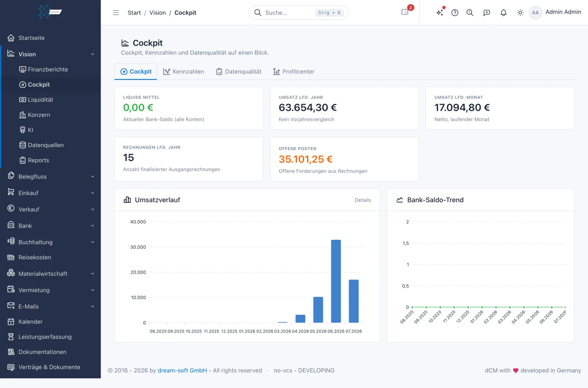Collapse the Vision sidebar section
Screen dimensions: 588x388
[x=51, y=54]
